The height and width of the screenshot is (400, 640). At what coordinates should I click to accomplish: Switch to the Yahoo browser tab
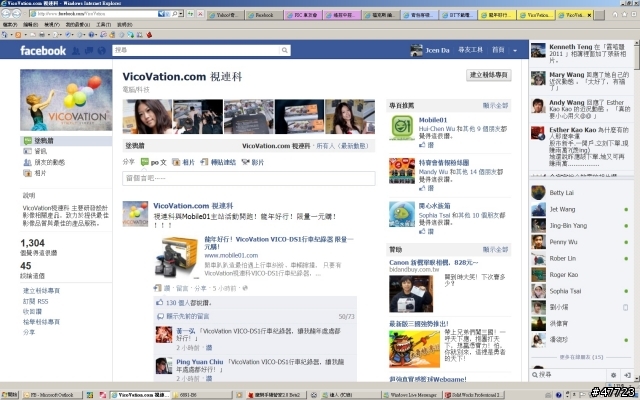[226, 15]
